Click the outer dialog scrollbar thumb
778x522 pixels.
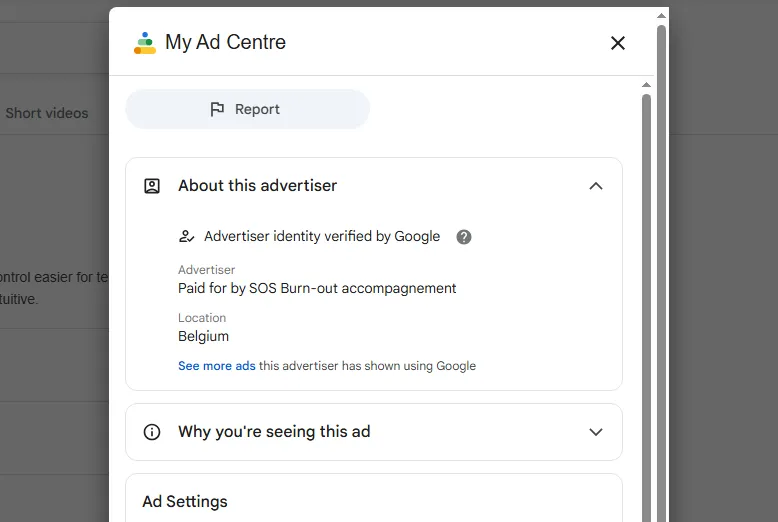tap(661, 250)
